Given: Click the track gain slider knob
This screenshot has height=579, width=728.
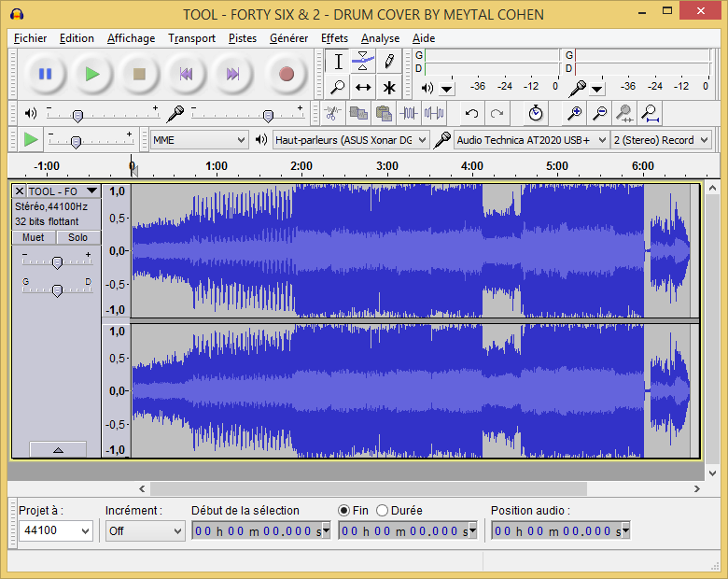Looking at the screenshot, I should point(57,262).
